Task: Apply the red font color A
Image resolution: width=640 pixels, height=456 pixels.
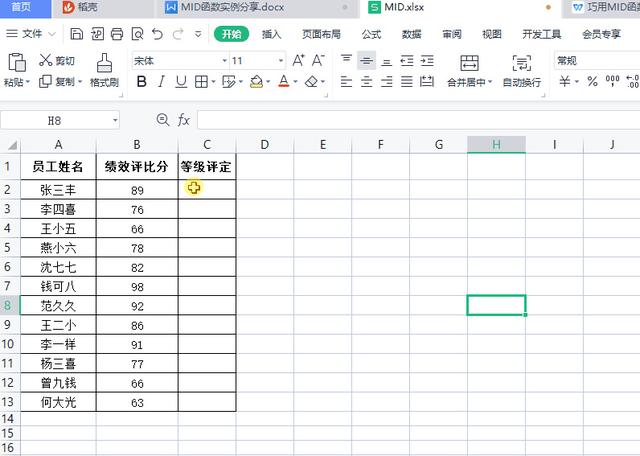Action: (284, 82)
